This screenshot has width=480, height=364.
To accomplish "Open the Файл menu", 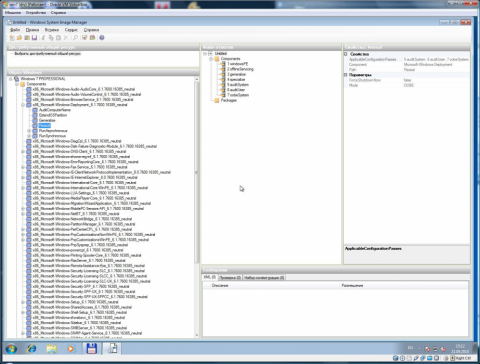I will (x=15, y=30).
